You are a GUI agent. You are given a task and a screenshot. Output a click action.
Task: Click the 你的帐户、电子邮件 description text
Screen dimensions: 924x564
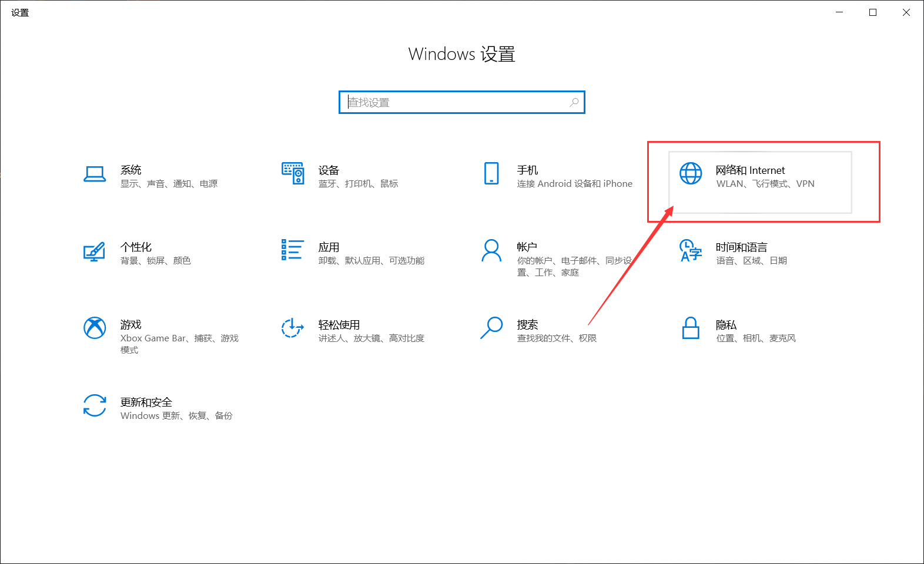pos(575,267)
